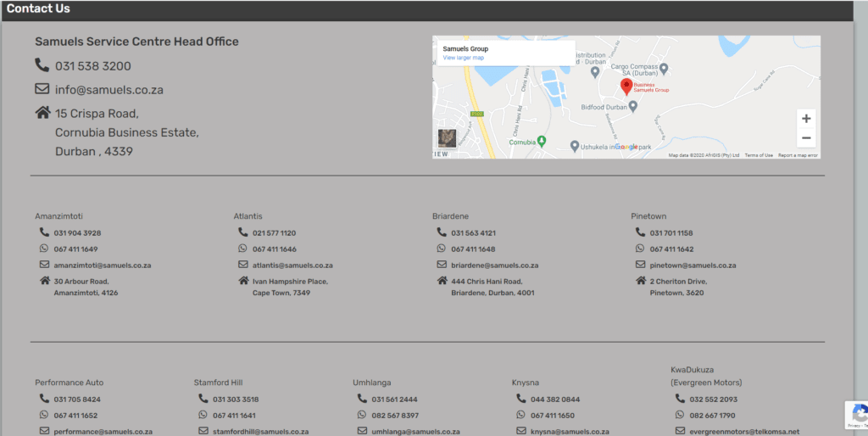
Task: Zoom in on the map
Action: (806, 119)
